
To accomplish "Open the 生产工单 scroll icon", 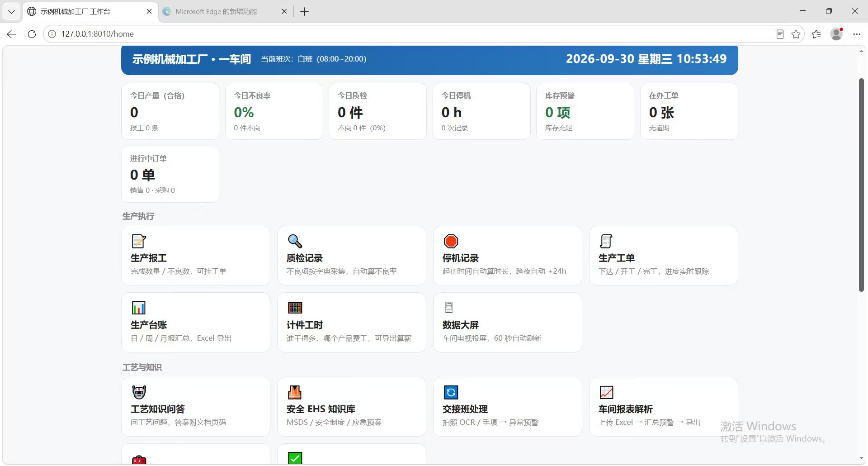I will [x=606, y=241].
